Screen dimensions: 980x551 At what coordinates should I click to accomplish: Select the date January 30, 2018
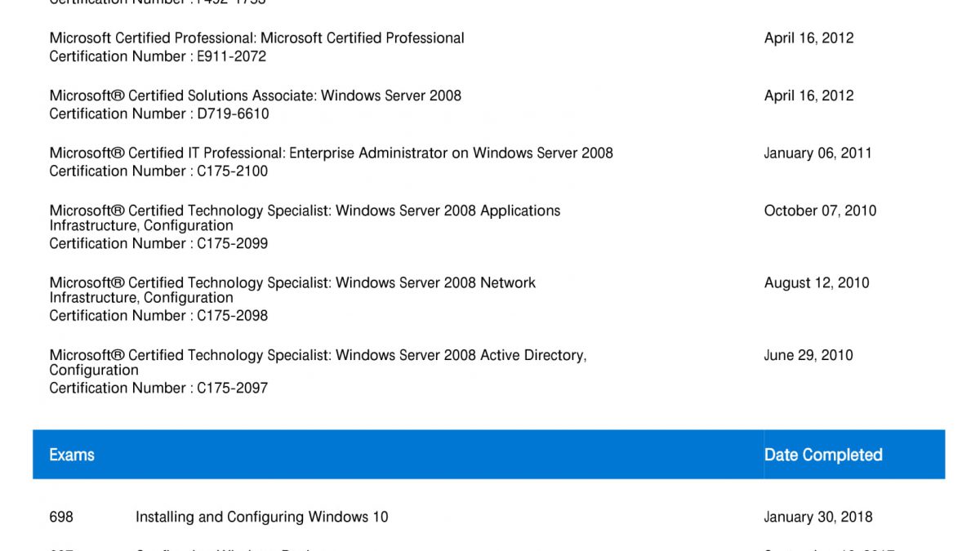(818, 517)
